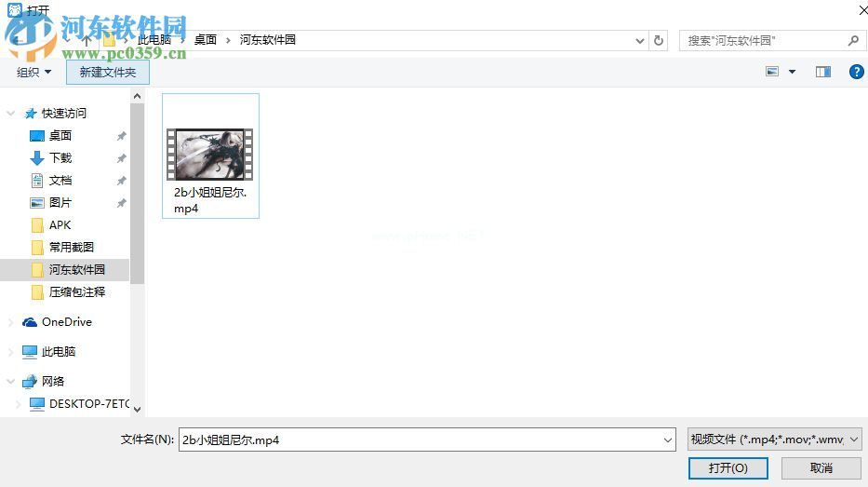
Task: Click 新建文件夹 in toolbar
Action: (107, 72)
